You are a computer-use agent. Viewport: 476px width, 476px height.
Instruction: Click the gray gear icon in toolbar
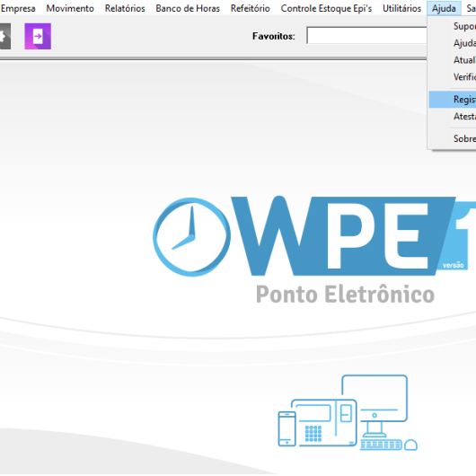(x=4, y=36)
